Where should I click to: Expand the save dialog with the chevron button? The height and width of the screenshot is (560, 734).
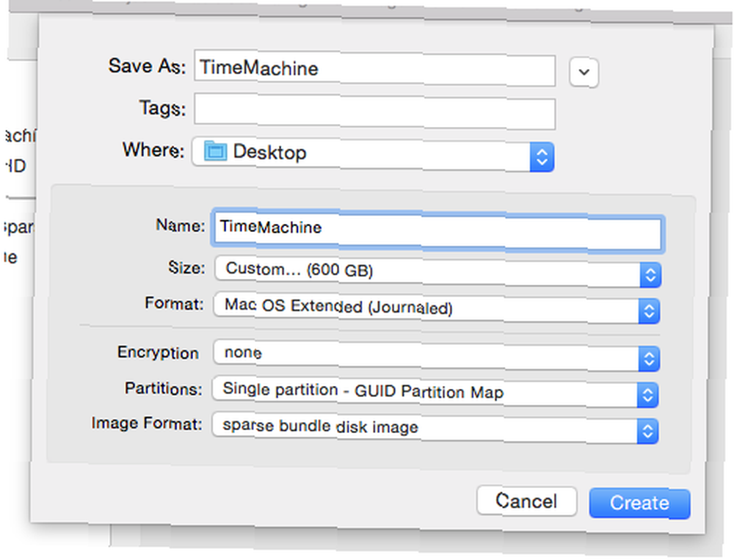click(x=584, y=73)
